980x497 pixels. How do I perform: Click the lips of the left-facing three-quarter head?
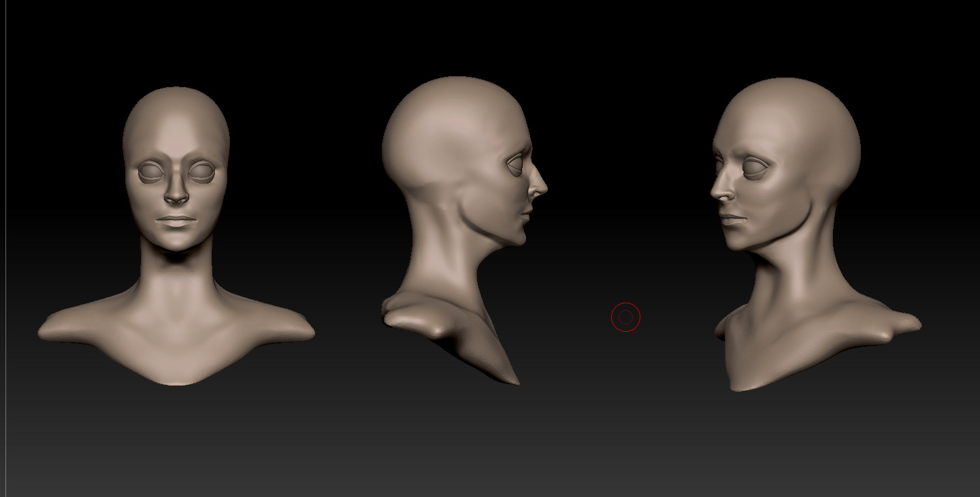(x=731, y=219)
